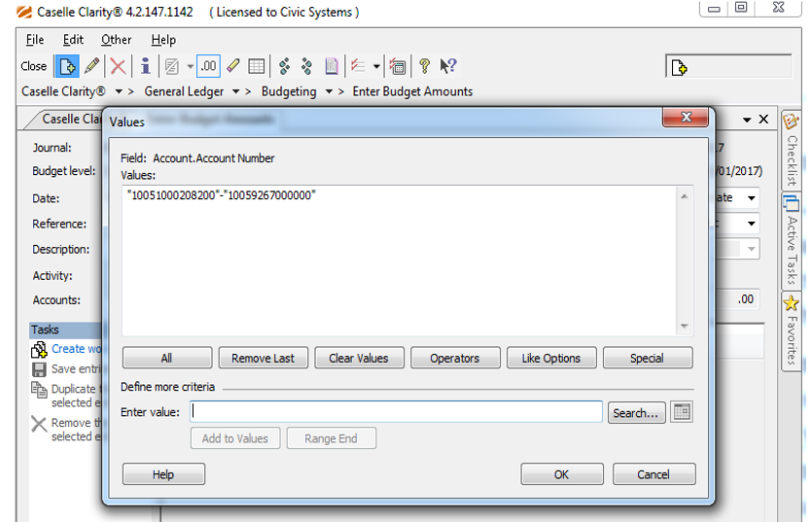Click the Special button
Image resolution: width=812 pixels, height=522 pixels.
point(648,358)
